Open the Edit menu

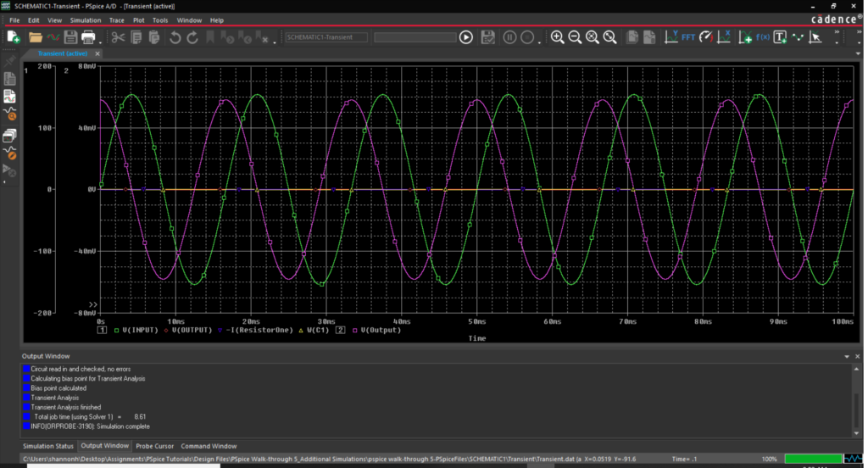point(34,20)
